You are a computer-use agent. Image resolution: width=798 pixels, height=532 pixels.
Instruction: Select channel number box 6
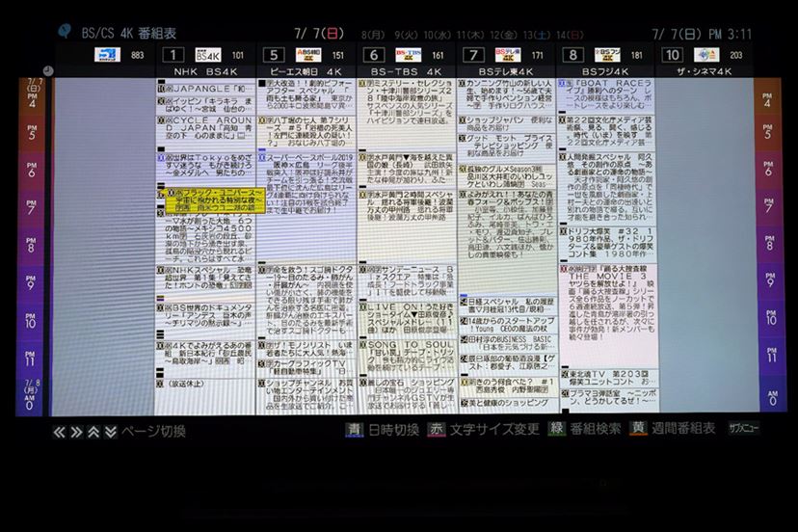(374, 55)
